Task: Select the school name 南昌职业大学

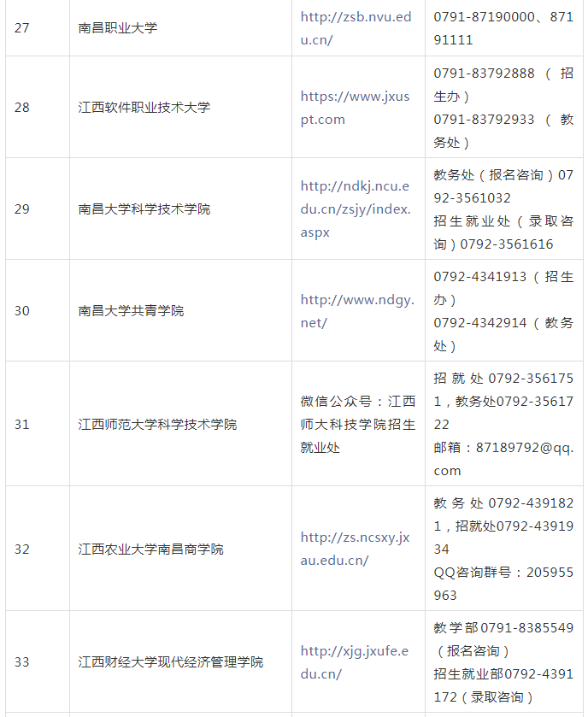Action: tap(117, 28)
